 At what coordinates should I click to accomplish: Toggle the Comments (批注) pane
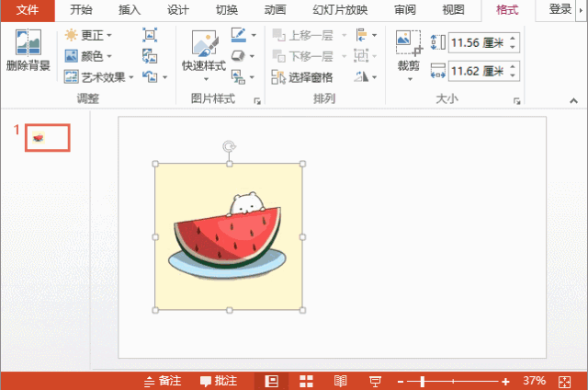[x=218, y=381]
